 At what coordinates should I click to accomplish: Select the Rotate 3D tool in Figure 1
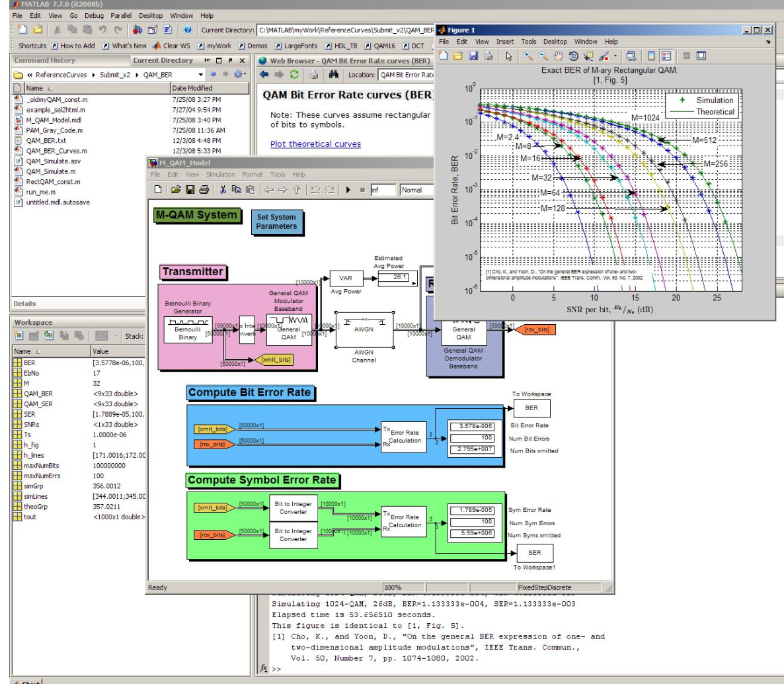coord(573,55)
